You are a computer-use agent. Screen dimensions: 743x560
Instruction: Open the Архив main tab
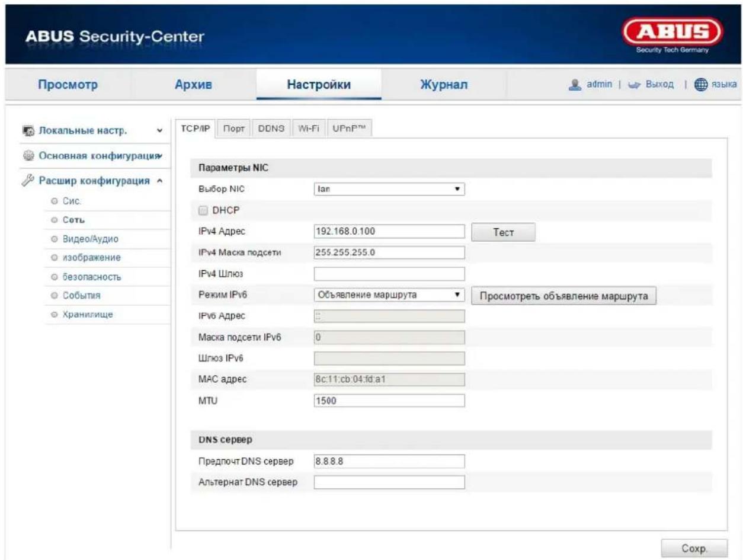[x=193, y=84]
